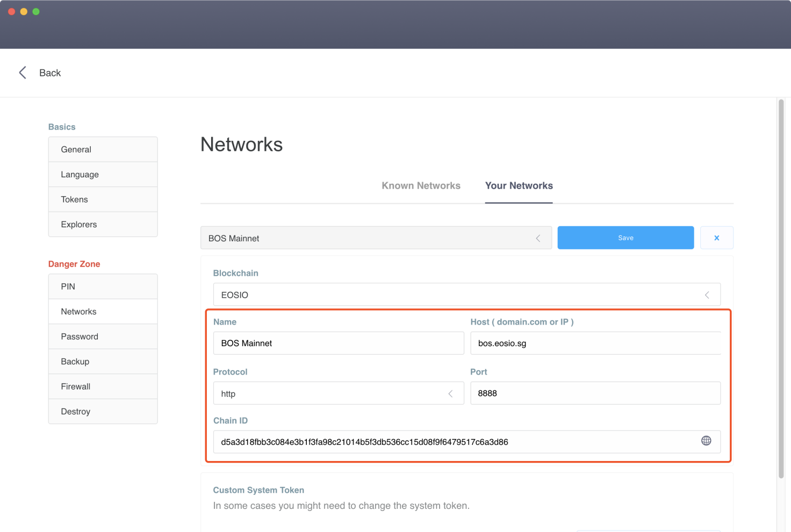Click the vertical scrollbar on the right
The width and height of the screenshot is (791, 532).
tap(781, 289)
